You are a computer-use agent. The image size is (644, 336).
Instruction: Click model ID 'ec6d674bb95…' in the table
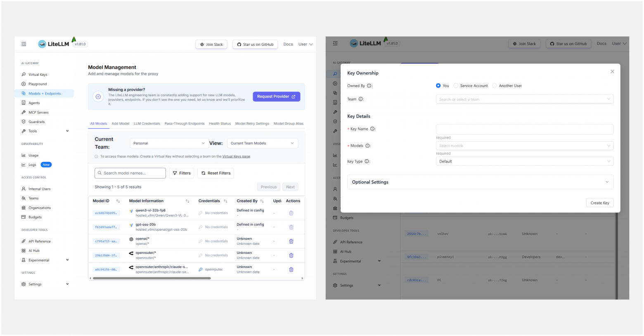click(x=106, y=213)
